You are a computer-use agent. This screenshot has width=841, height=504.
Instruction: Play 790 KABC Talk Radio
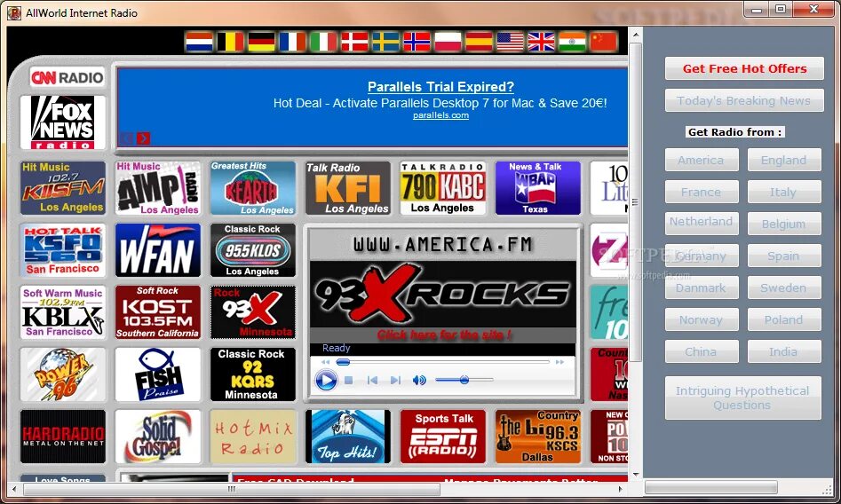click(x=443, y=187)
